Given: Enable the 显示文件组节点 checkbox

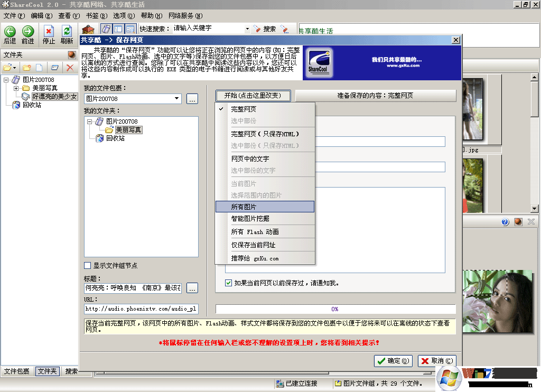Looking at the screenshot, I should point(88,266).
